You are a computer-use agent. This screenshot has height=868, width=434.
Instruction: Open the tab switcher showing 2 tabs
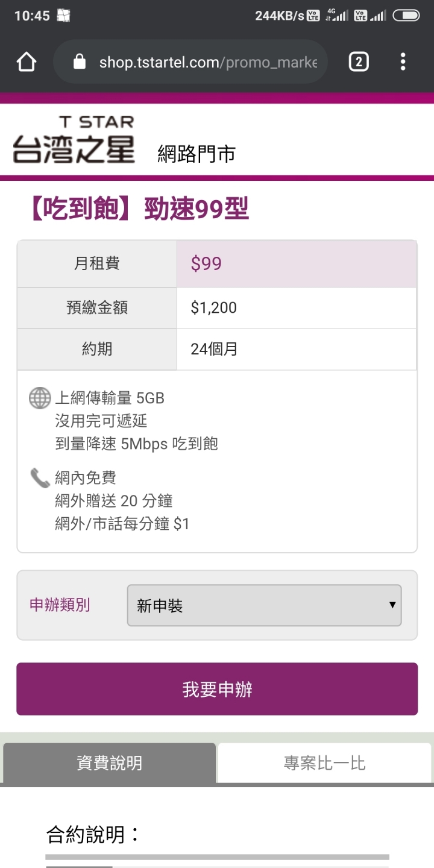(359, 61)
